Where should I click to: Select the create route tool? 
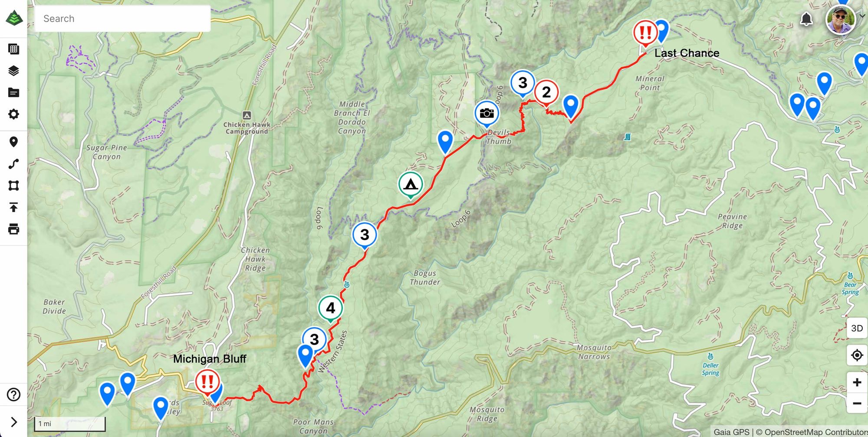click(13, 164)
